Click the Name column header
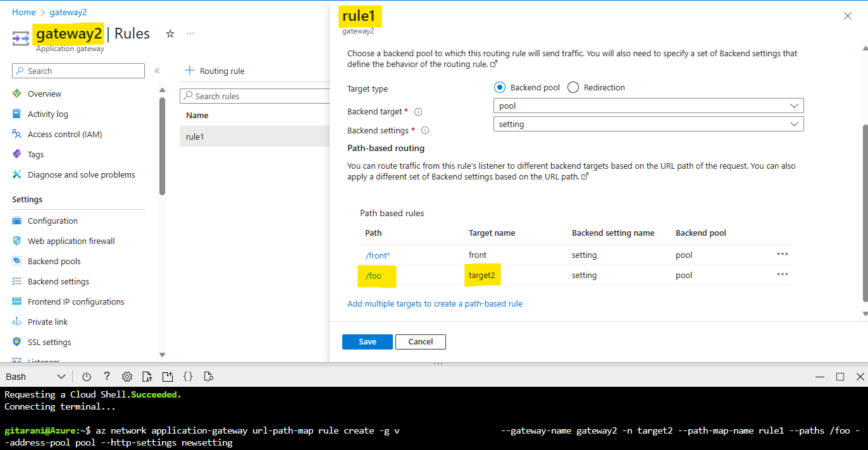 click(197, 116)
